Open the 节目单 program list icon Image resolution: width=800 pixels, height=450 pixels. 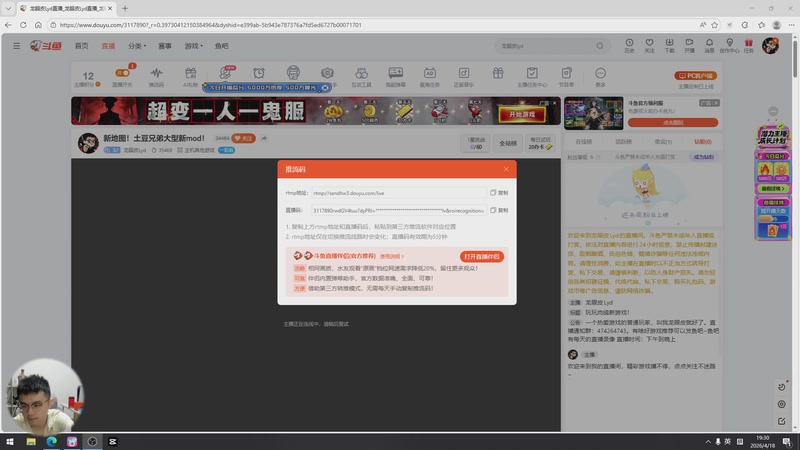(x=566, y=76)
